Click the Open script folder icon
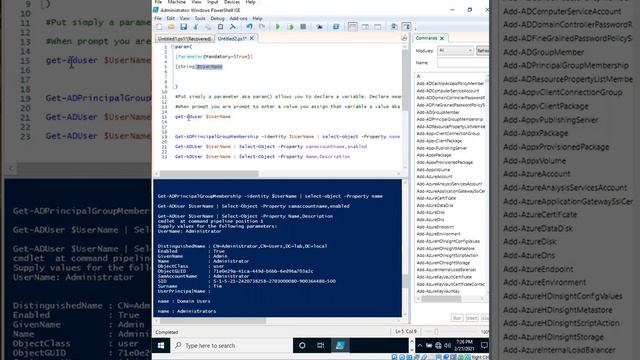 click(x=171, y=27)
